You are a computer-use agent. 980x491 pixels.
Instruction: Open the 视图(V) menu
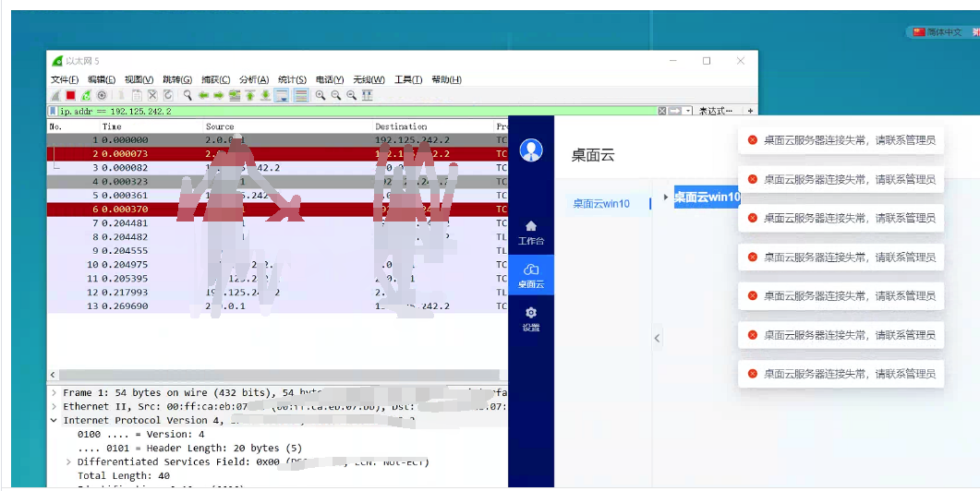point(139,79)
